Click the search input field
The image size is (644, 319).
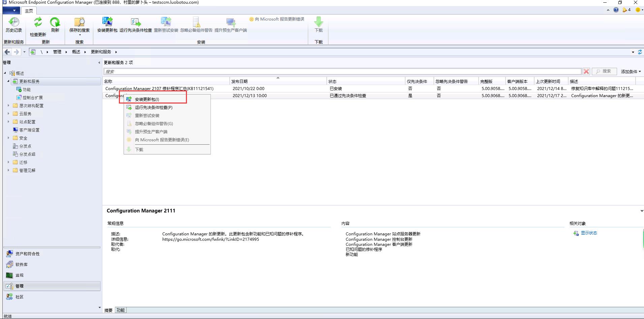(x=342, y=71)
